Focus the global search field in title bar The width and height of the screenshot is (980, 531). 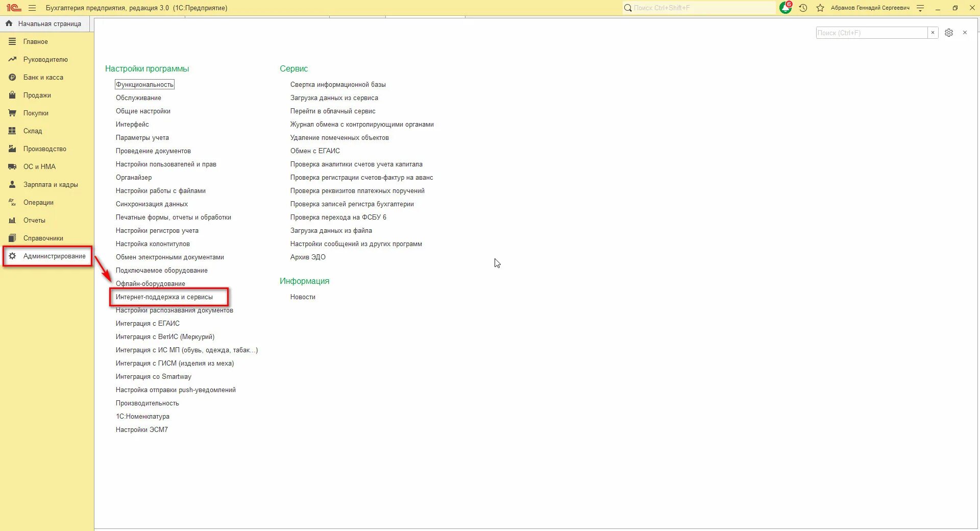coord(699,8)
